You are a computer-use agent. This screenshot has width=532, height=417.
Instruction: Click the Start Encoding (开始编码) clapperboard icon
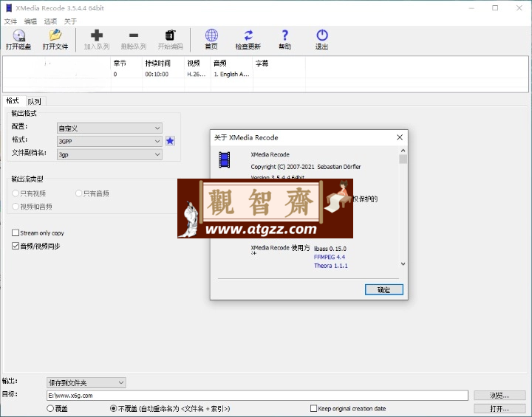[x=171, y=35]
